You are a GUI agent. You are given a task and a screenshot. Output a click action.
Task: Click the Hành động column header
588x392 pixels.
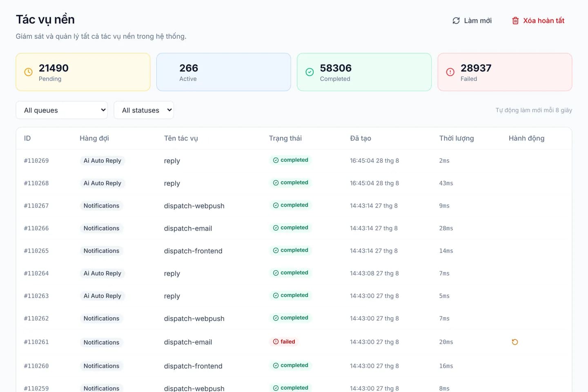(527, 138)
